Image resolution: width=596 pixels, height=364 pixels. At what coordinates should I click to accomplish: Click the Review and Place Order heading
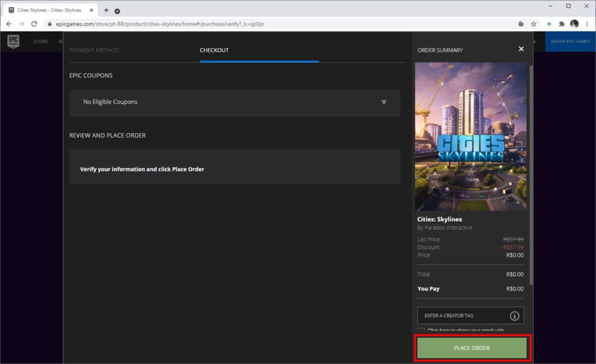108,135
